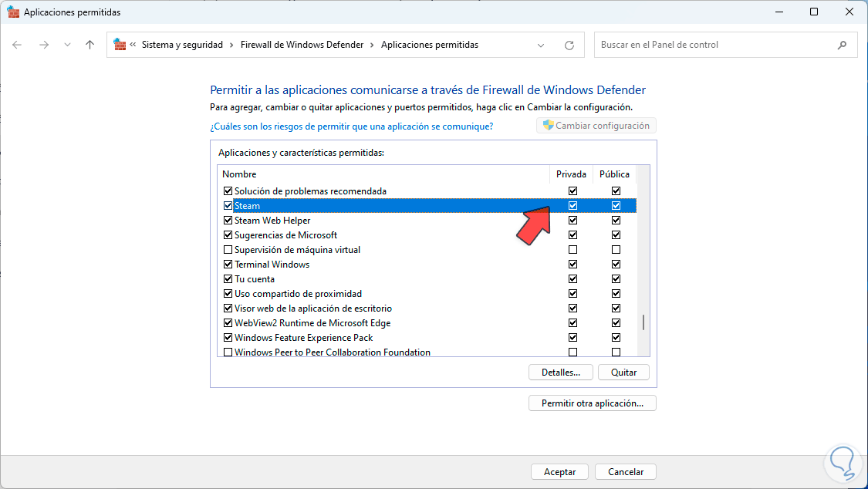
Task: Open the risks of allowing an application link
Action: point(352,126)
